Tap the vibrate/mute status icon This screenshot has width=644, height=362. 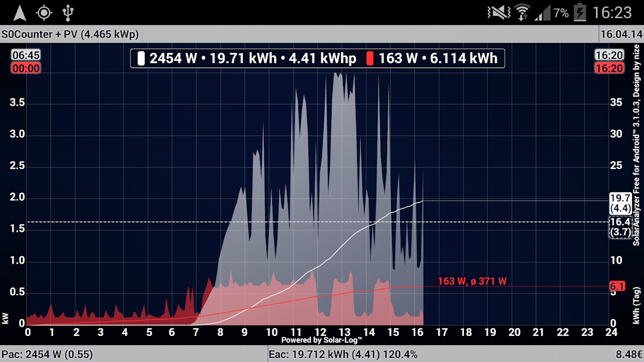tap(499, 12)
